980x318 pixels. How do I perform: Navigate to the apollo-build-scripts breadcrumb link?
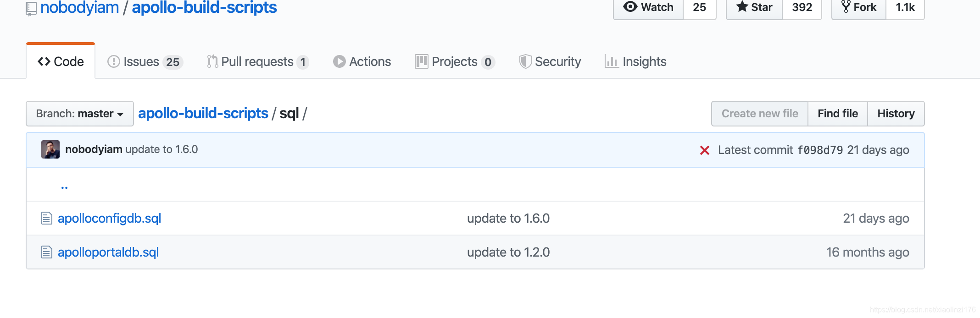pyautogui.click(x=203, y=113)
